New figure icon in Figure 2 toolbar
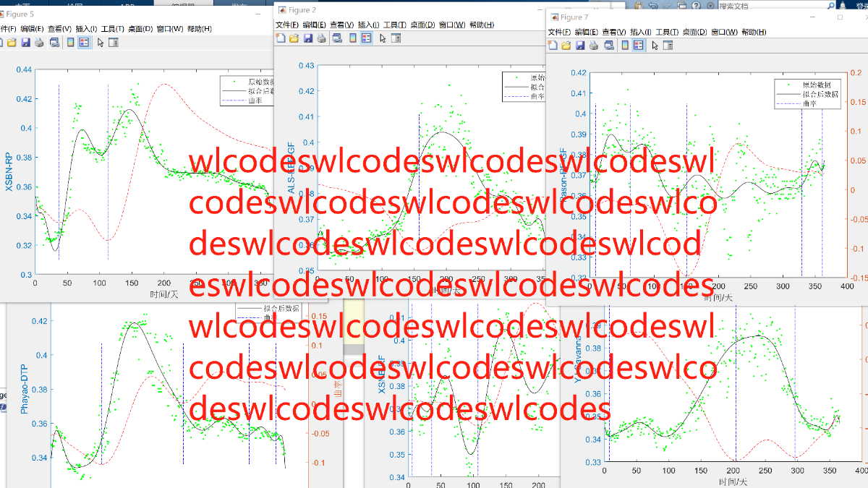This screenshot has width=868, height=488. click(281, 38)
